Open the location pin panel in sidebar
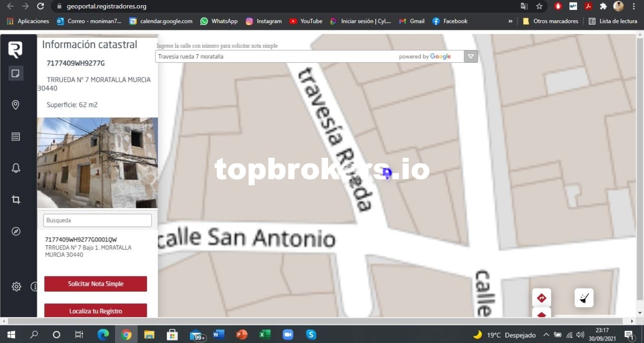Screen dimensions: 644x343 pos(15,105)
